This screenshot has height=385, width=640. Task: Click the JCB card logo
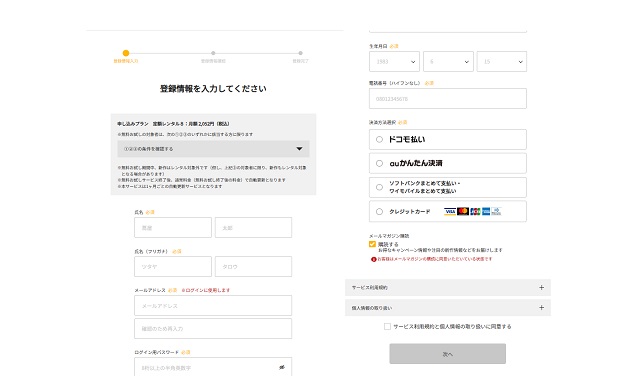tap(475, 211)
